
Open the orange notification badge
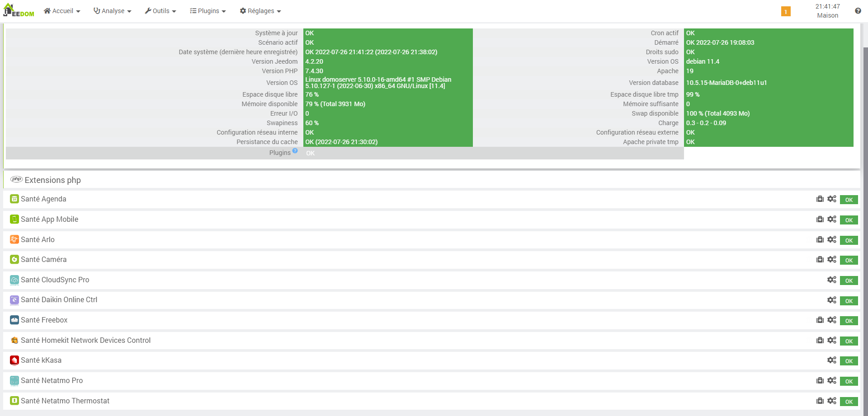(x=786, y=11)
